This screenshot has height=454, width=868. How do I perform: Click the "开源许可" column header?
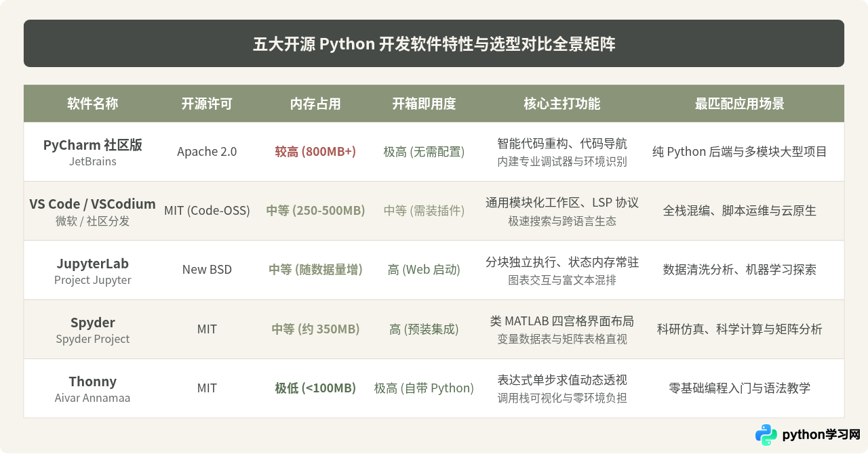coord(207,104)
